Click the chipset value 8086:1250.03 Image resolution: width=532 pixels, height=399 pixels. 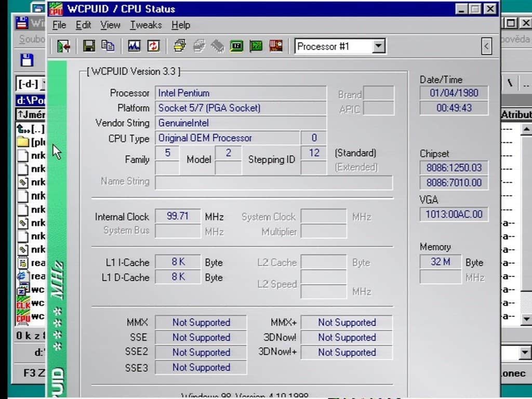[454, 168]
